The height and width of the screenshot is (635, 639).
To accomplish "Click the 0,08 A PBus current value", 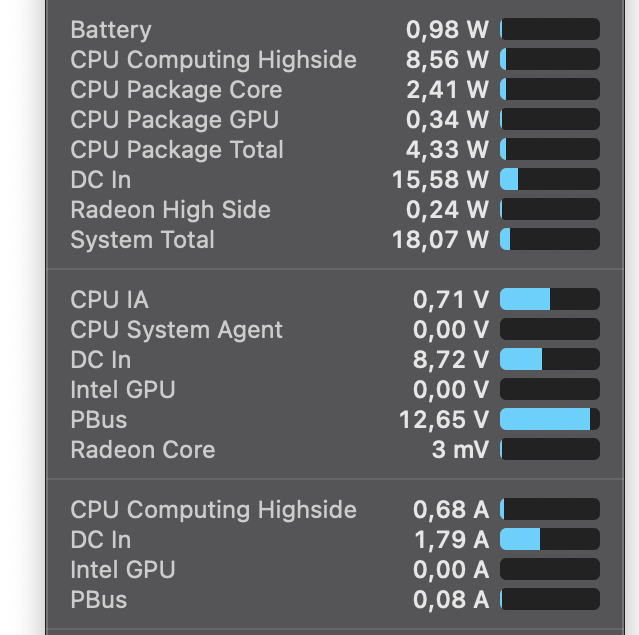I will coord(451,600).
